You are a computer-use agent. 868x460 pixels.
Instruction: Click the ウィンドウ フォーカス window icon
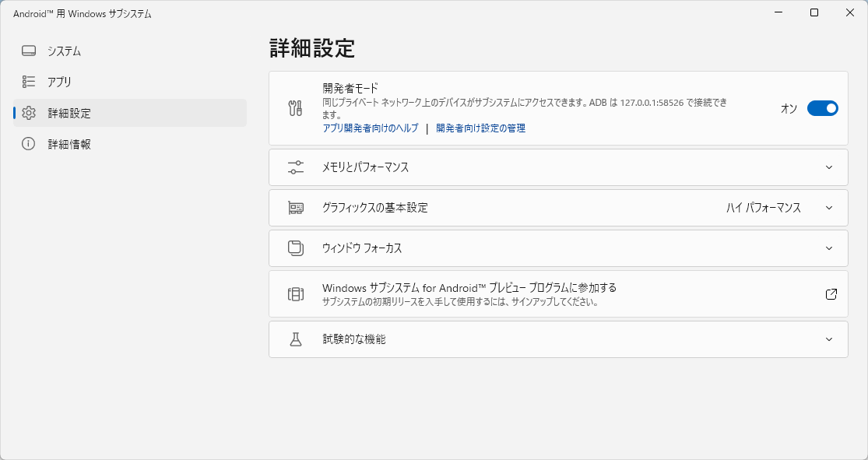click(x=296, y=248)
